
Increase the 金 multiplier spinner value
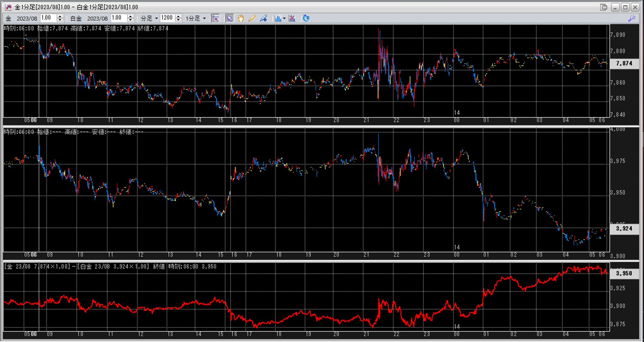(x=60, y=16)
